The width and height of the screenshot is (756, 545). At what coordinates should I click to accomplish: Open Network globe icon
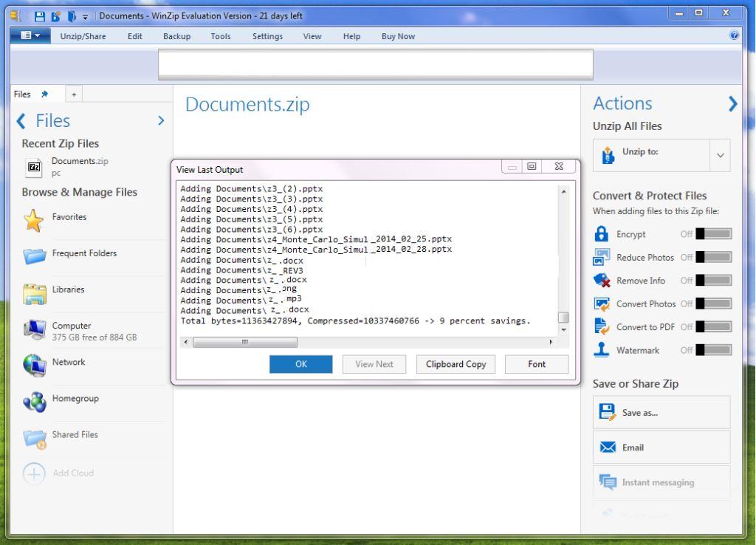click(35, 366)
